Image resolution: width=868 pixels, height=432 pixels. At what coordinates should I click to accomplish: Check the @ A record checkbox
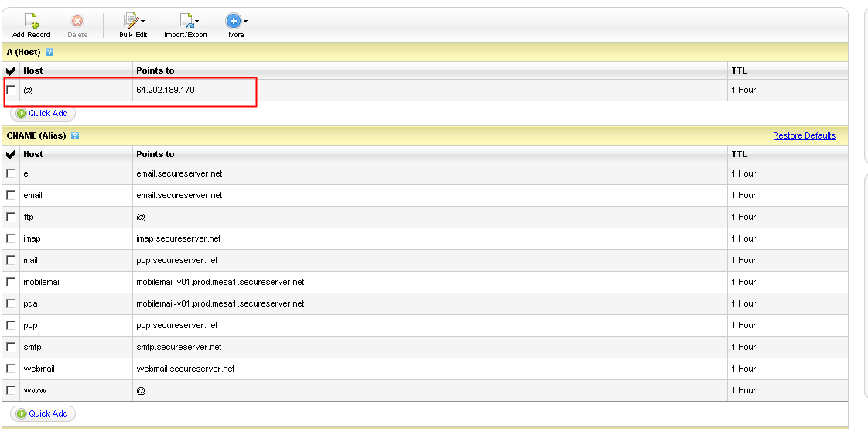point(11,90)
